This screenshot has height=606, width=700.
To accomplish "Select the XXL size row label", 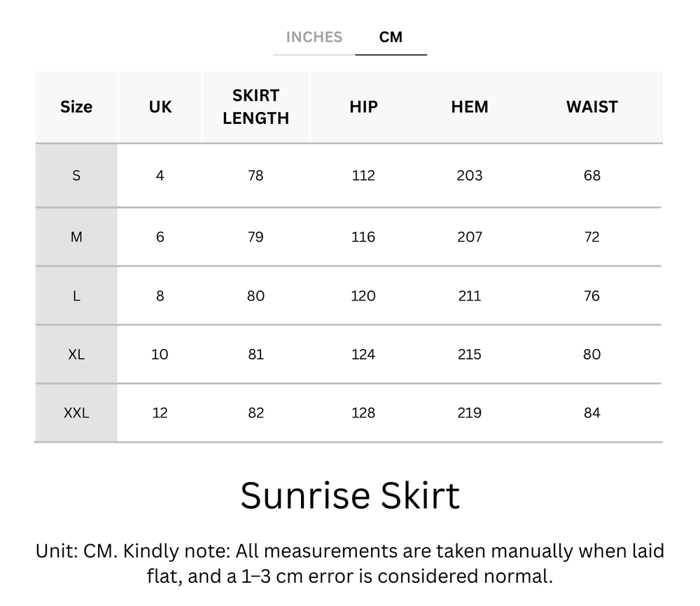I will click(76, 413).
